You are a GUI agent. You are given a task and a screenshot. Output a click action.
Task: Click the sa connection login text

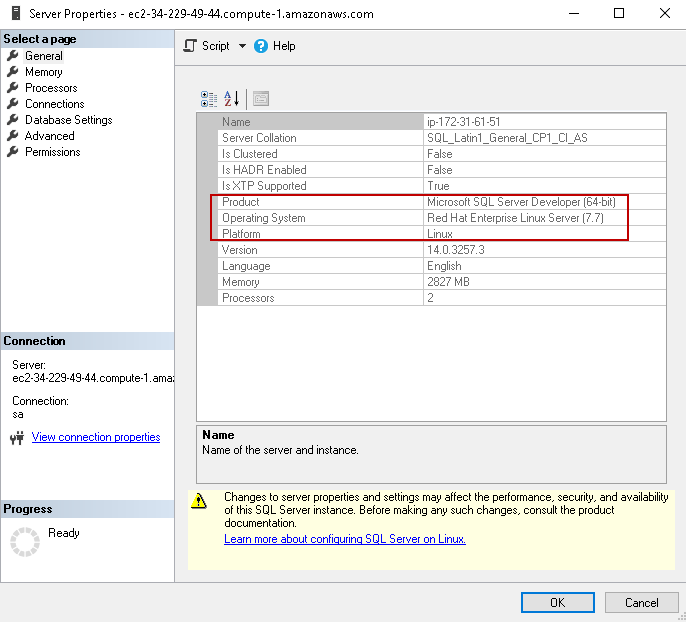pos(18,414)
